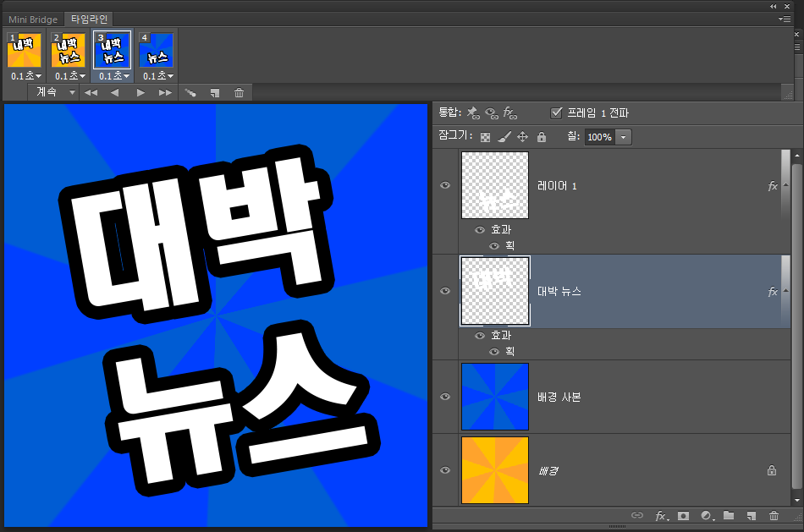Lock all layer attributes

pos(542,137)
